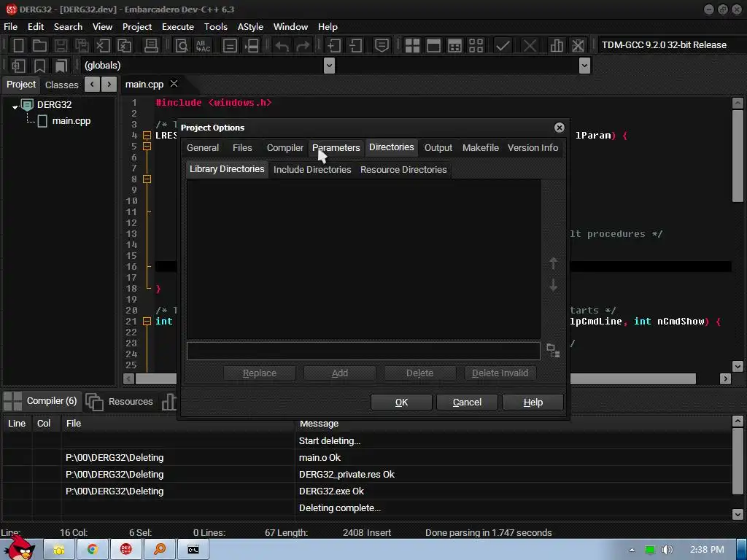Click the Syntax Check checkmark icon
Screen dimensions: 747x560
[503, 46]
